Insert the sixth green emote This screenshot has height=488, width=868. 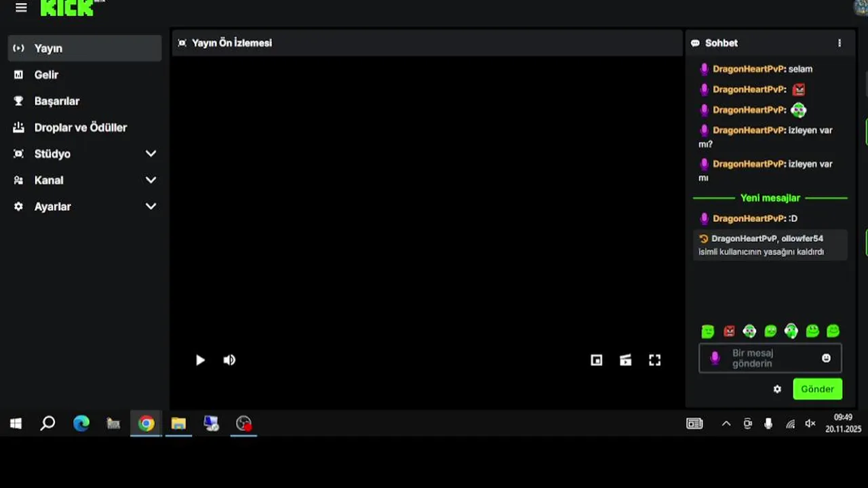[x=812, y=331]
